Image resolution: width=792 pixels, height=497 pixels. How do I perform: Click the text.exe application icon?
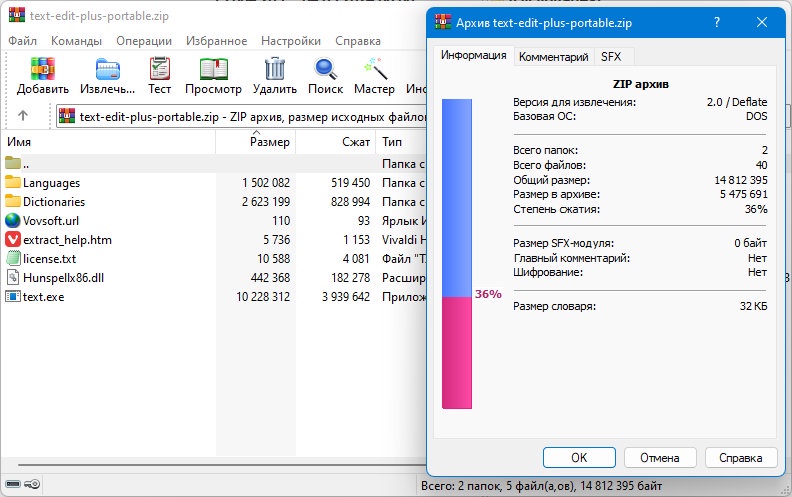coord(13,296)
